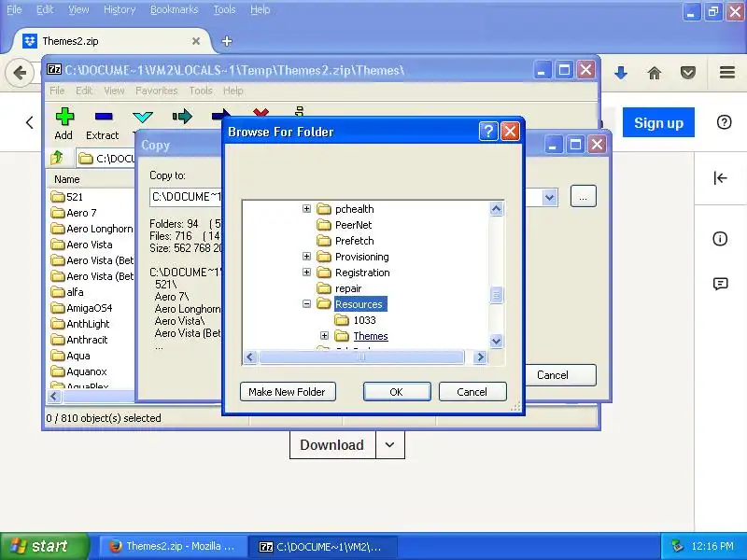
Task: Click folder tree scroll up arrow
Action: tap(496, 208)
